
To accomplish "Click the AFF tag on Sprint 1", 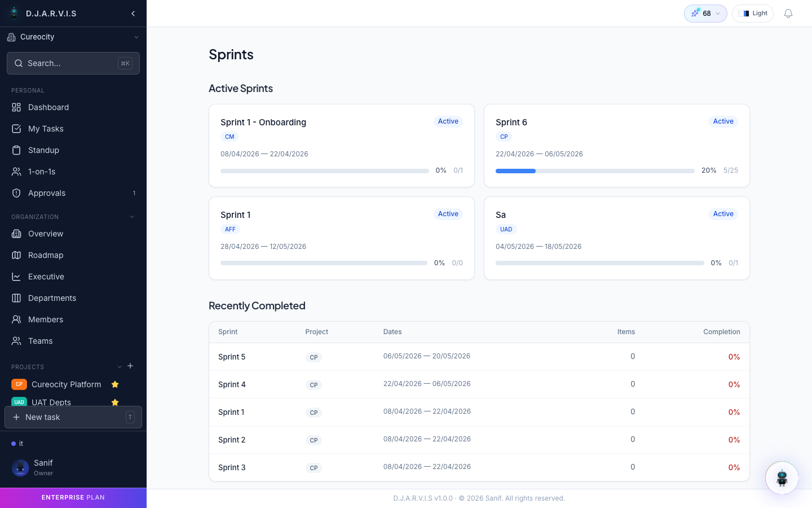I will [x=230, y=229].
